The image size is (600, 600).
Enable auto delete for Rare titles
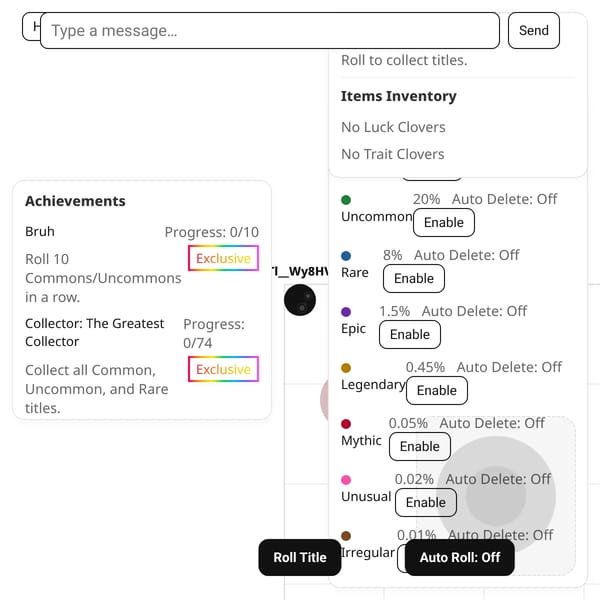tap(414, 278)
